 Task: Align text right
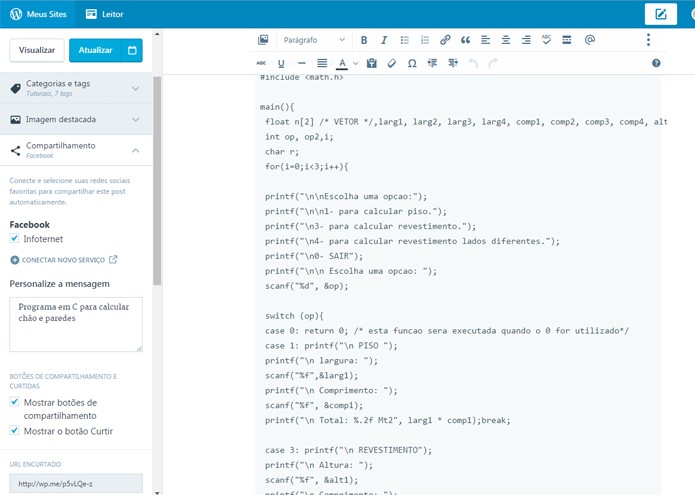[x=526, y=40]
